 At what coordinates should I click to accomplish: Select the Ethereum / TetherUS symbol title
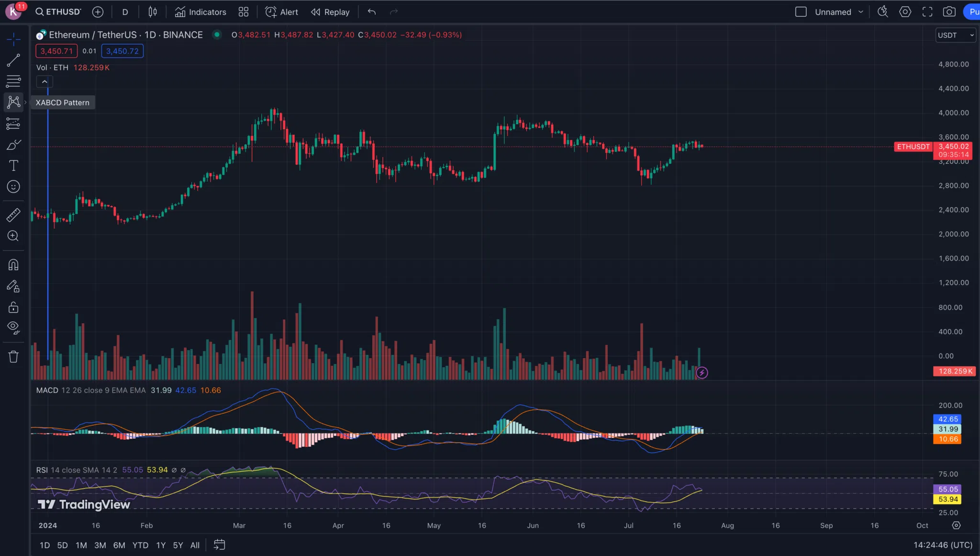pyautogui.click(x=126, y=34)
